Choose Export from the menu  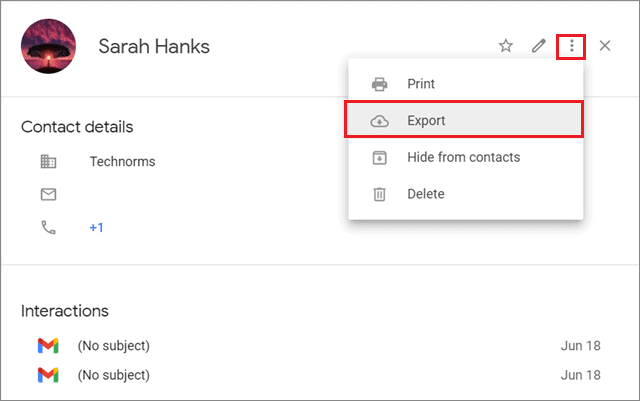coord(464,120)
